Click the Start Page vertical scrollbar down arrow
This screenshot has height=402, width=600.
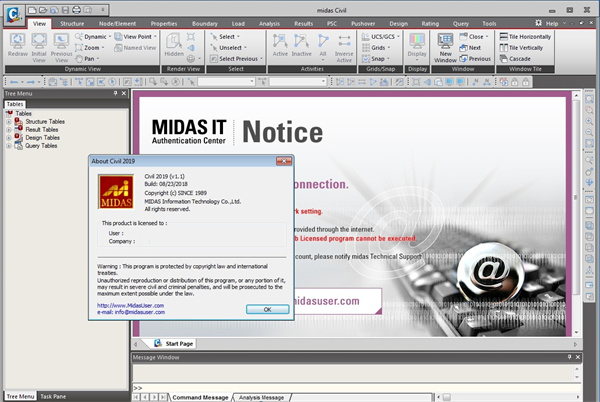(x=576, y=333)
